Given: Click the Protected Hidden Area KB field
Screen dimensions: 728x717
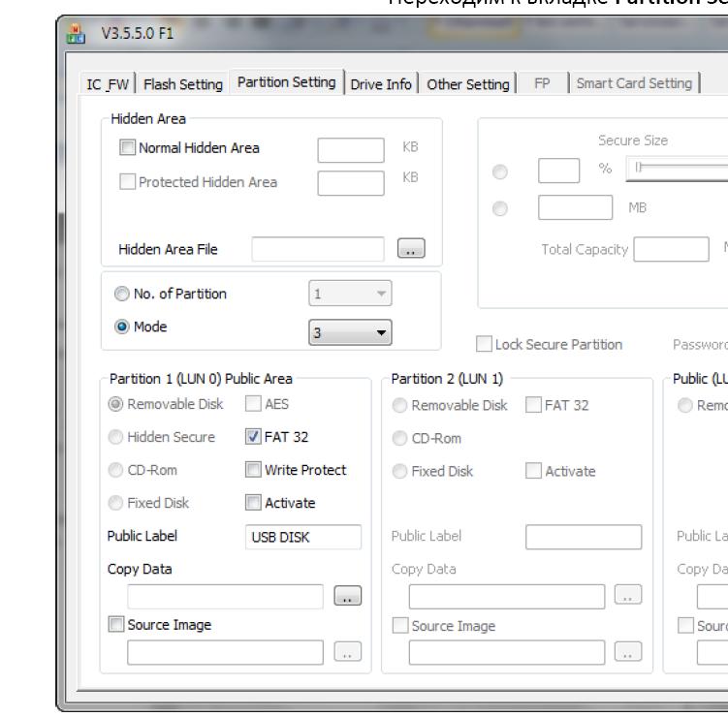Looking at the screenshot, I should 351,183.
